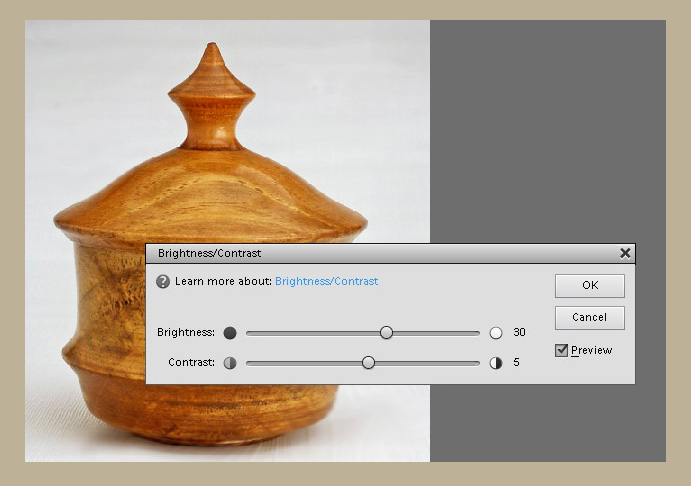Click the Brightness slider handle

386,333
